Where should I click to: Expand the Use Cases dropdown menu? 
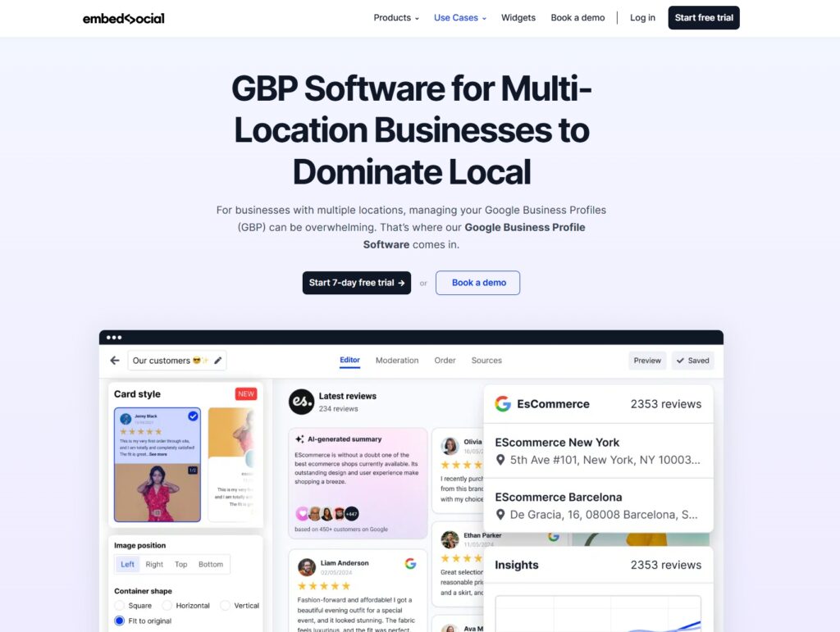click(x=459, y=18)
